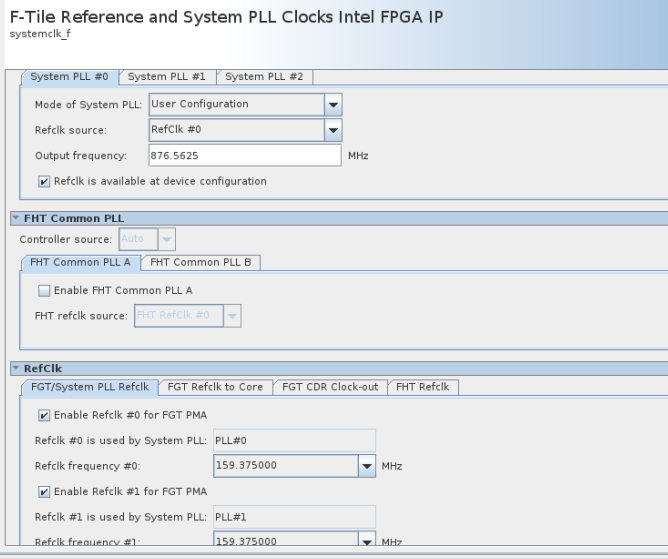Image resolution: width=668 pixels, height=559 pixels.
Task: Open Refclk frequency #1 dropdown
Action: 367,541
